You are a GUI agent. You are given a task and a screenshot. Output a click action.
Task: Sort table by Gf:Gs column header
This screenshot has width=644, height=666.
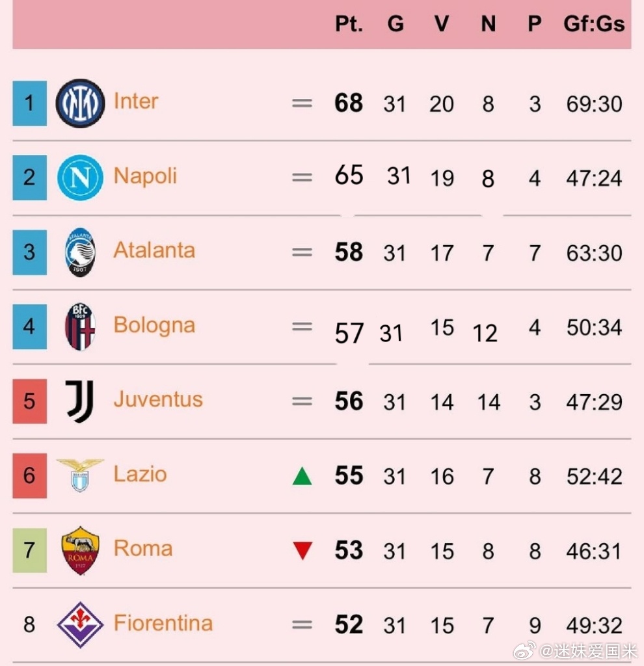point(594,24)
